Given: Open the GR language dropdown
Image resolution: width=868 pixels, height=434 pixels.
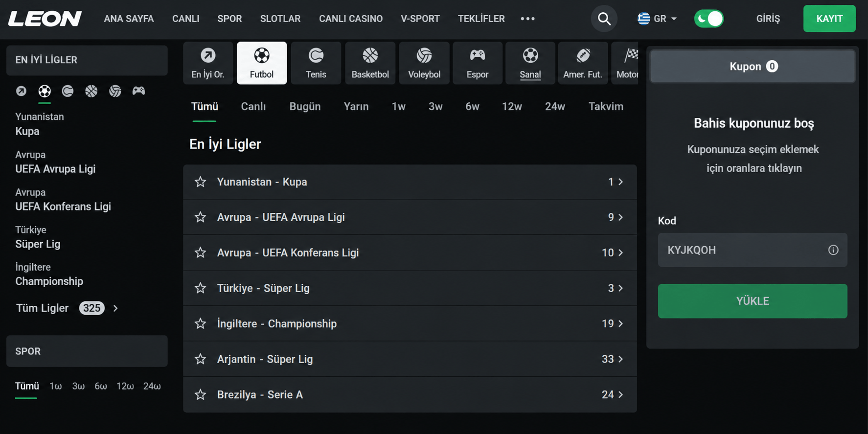Looking at the screenshot, I should pos(657,19).
